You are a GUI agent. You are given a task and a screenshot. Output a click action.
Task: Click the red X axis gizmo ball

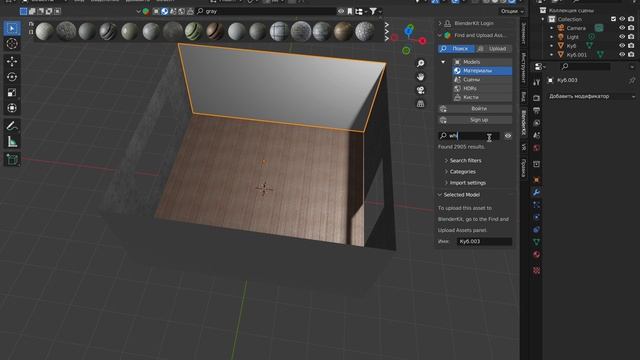(422, 41)
